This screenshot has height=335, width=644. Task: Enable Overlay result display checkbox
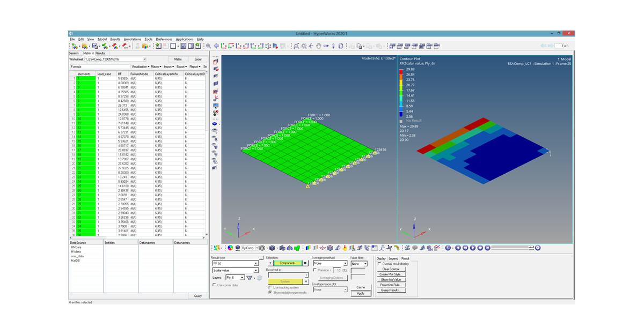[x=380, y=264]
